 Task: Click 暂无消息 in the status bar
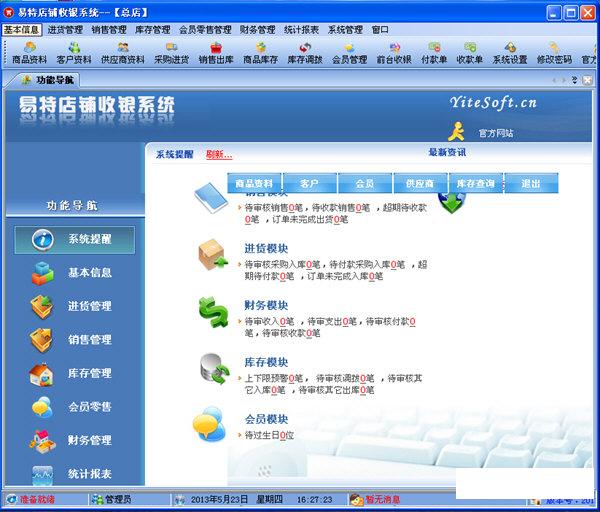[375, 499]
